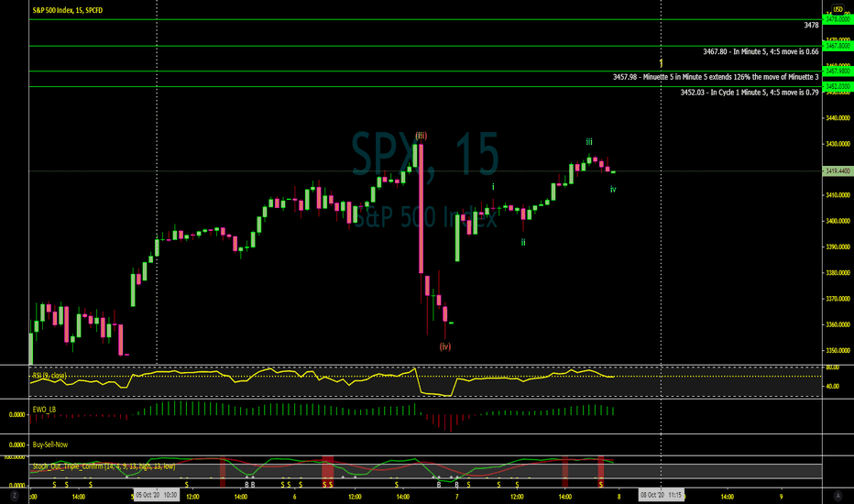Click the date 6 on time axis
The width and height of the screenshot is (854, 504).
pos(295,497)
